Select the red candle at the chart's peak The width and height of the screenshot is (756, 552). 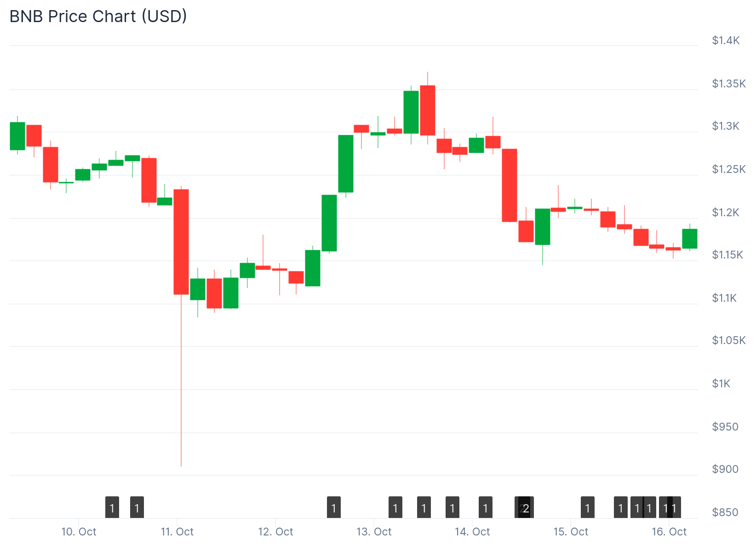pos(428,110)
